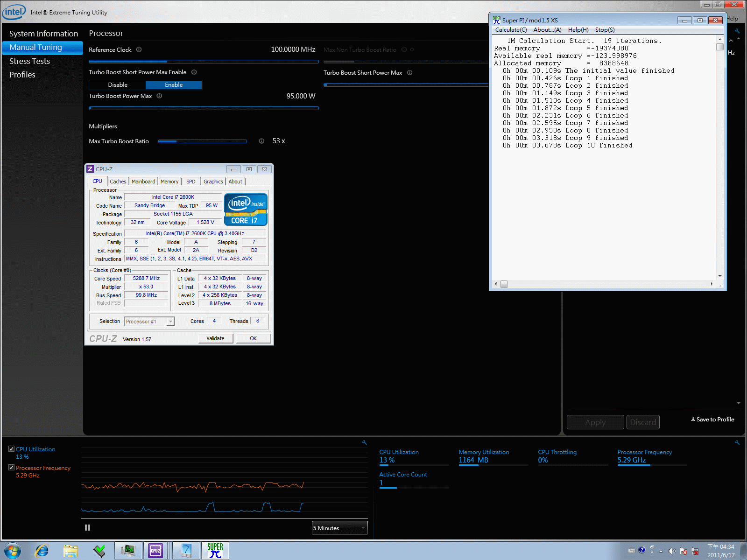Switch to Super PI taskbar icon

point(215,551)
